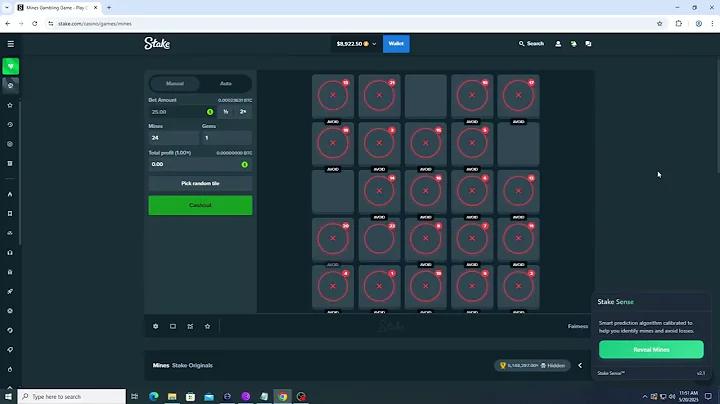Screen dimensions: 720x404
Task: Click the Total profit field
Action: click(x=200, y=164)
